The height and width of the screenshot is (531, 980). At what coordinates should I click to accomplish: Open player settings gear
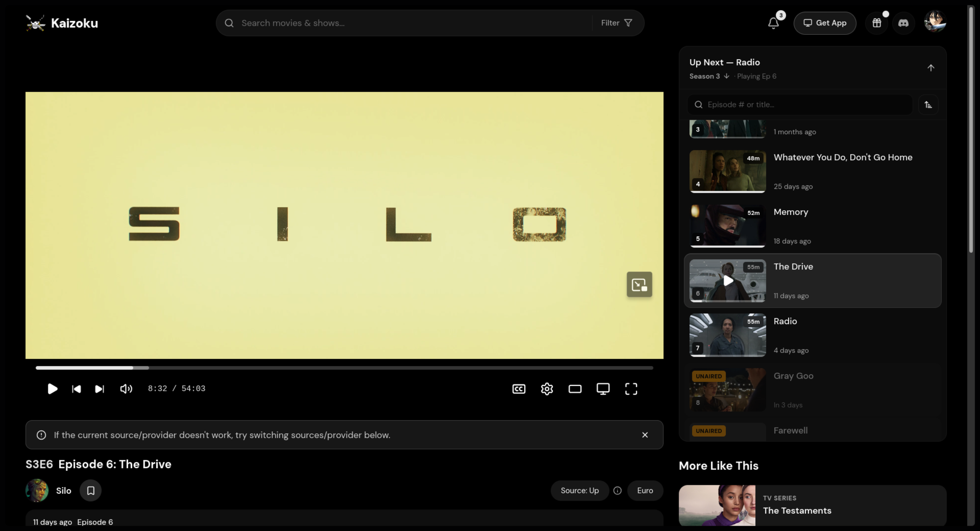click(x=547, y=389)
